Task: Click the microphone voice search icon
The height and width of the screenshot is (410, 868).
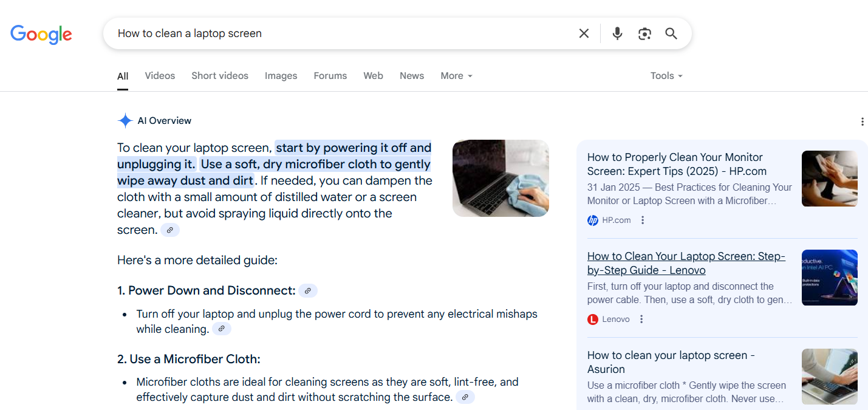Action: coord(617,33)
